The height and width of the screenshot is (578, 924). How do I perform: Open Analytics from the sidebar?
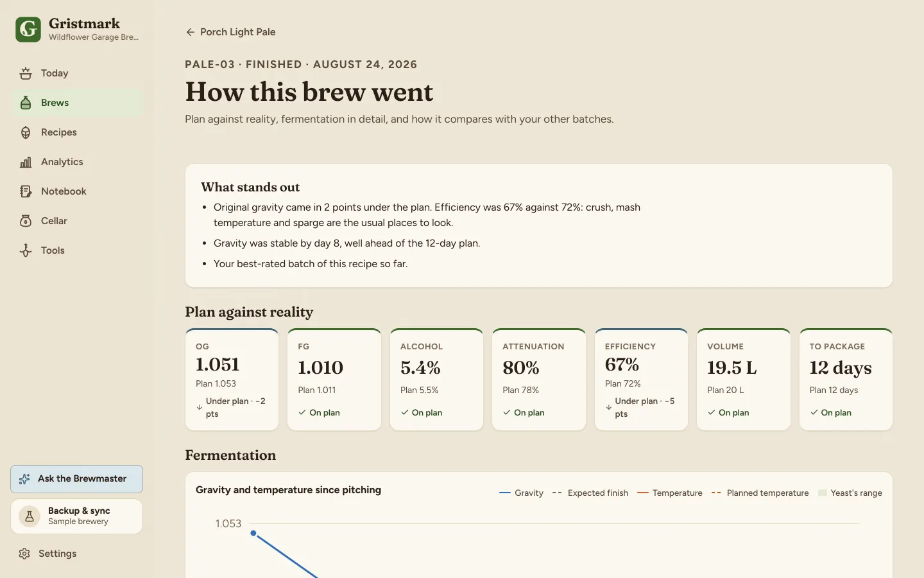(77, 162)
